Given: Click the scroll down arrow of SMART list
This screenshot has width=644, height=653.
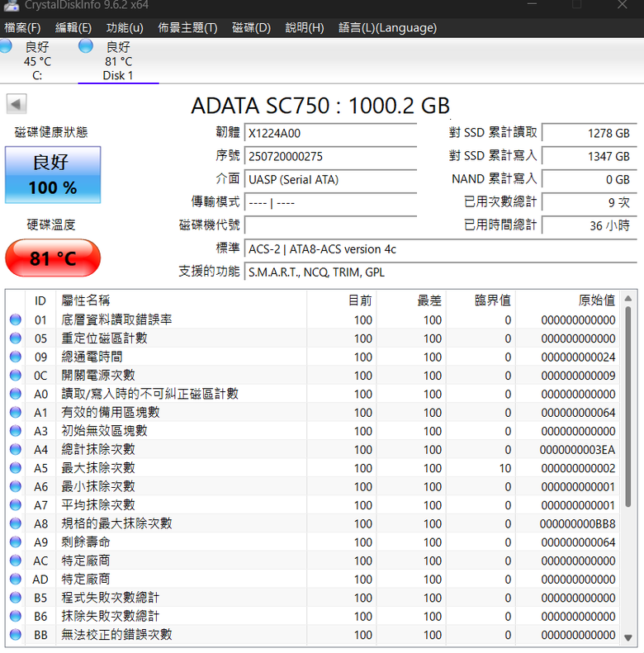Looking at the screenshot, I should pyautogui.click(x=628, y=637).
